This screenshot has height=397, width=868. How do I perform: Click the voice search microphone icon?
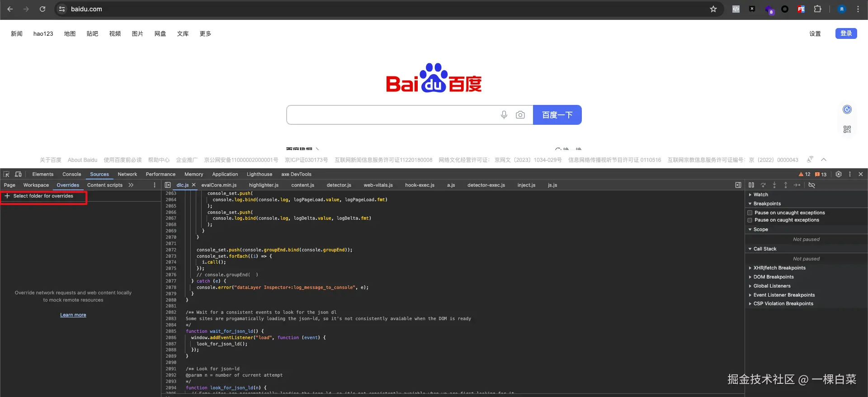tap(504, 115)
